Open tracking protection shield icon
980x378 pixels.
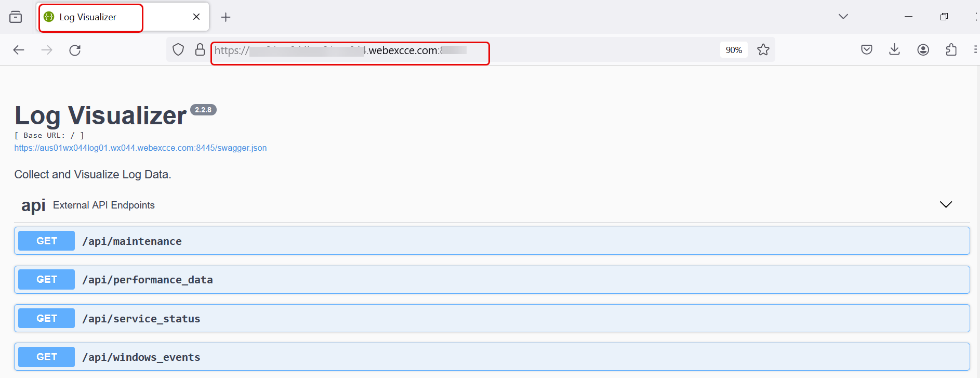[x=178, y=50]
